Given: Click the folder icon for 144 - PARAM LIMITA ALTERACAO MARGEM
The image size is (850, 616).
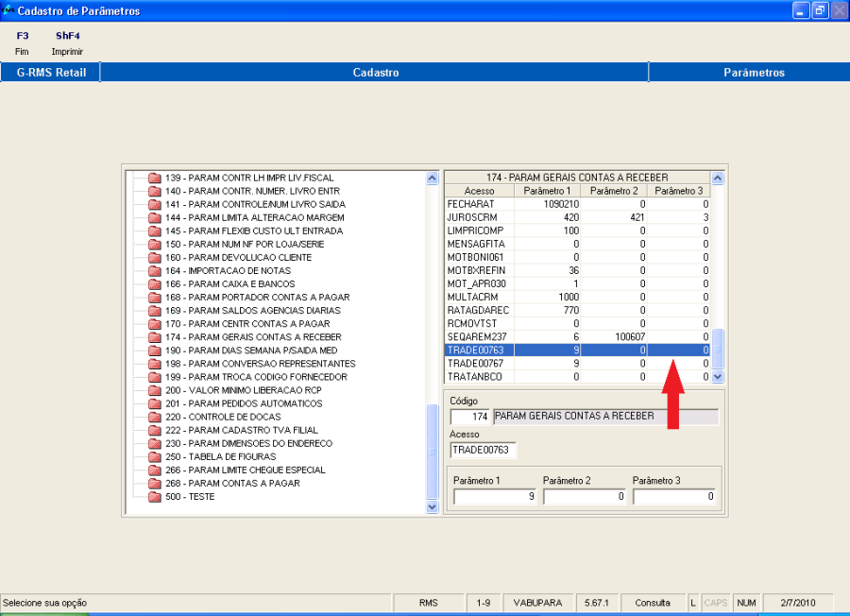Looking at the screenshot, I should [155, 217].
